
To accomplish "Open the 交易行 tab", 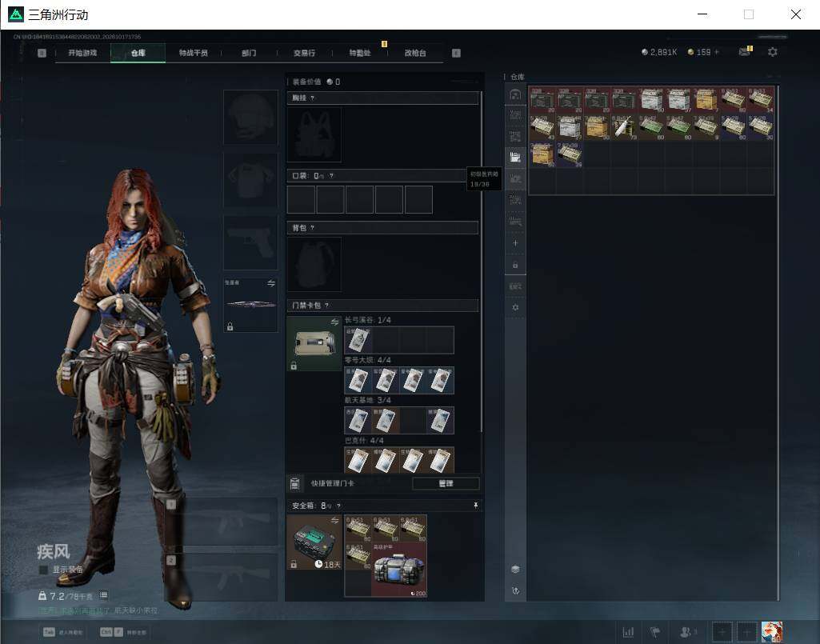I will pyautogui.click(x=304, y=53).
